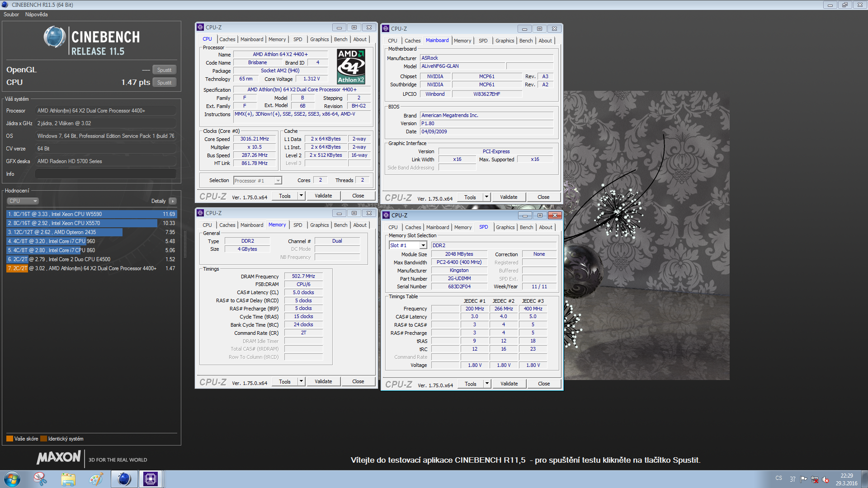
Task: Click CPU-Z icon in CPU-tab window title
Action: 200,27
